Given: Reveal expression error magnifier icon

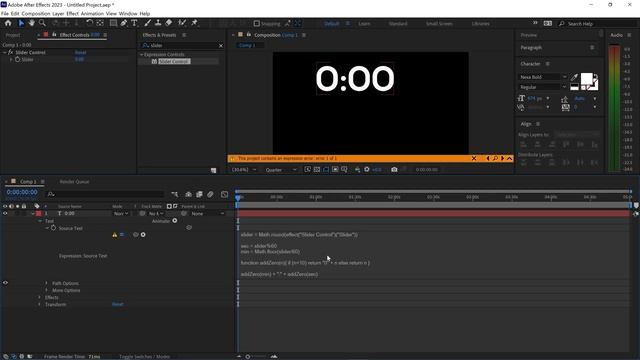Looking at the screenshot, I should (495, 158).
